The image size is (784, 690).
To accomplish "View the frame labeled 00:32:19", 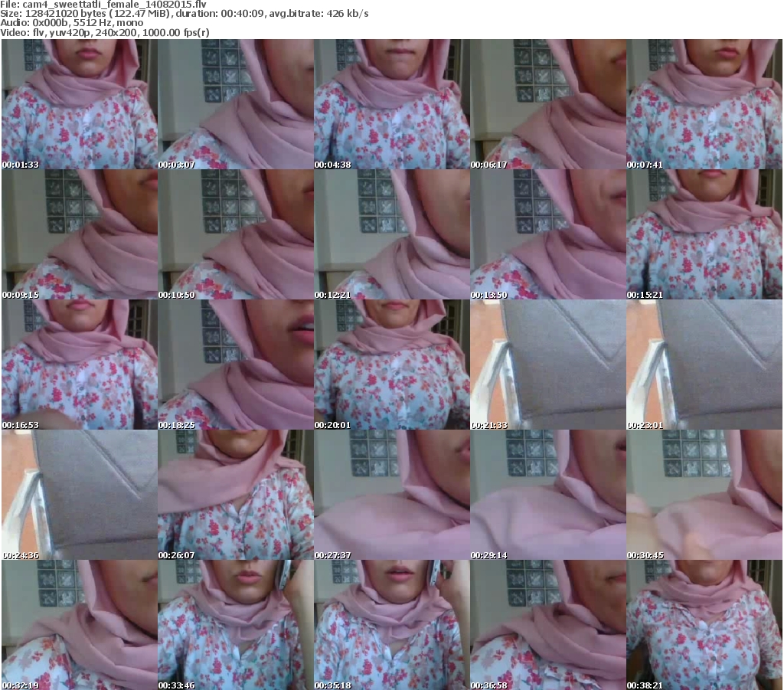I will [80, 625].
